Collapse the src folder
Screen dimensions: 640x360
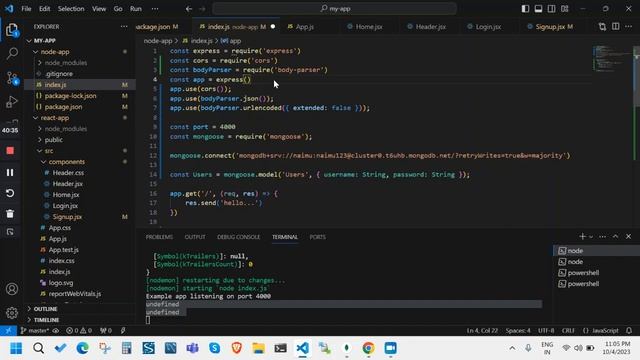pyautogui.click(x=80, y=151)
